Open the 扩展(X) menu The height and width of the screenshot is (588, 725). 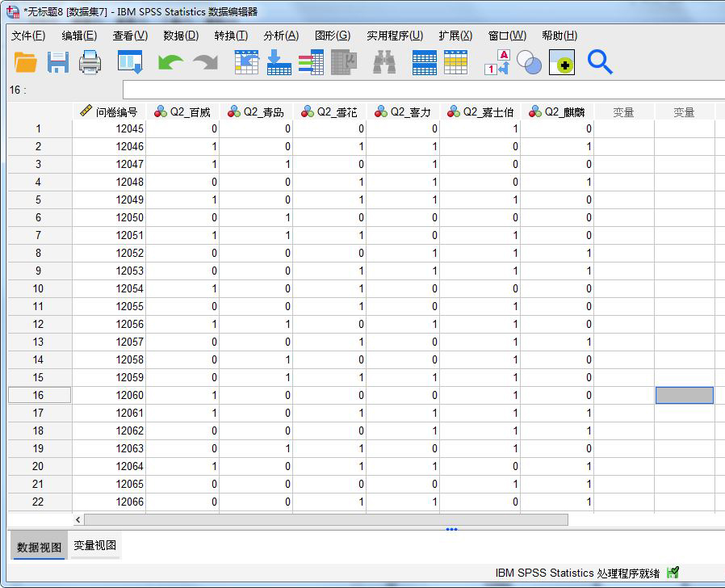click(x=455, y=36)
